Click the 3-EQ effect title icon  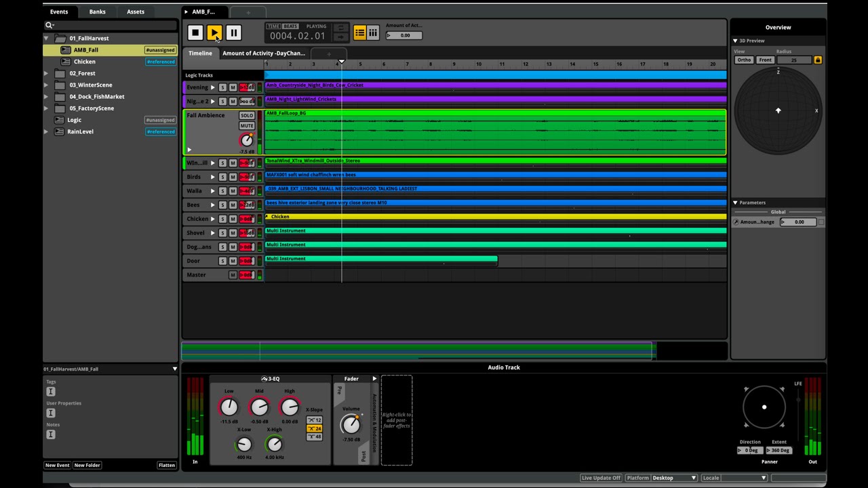(264, 379)
